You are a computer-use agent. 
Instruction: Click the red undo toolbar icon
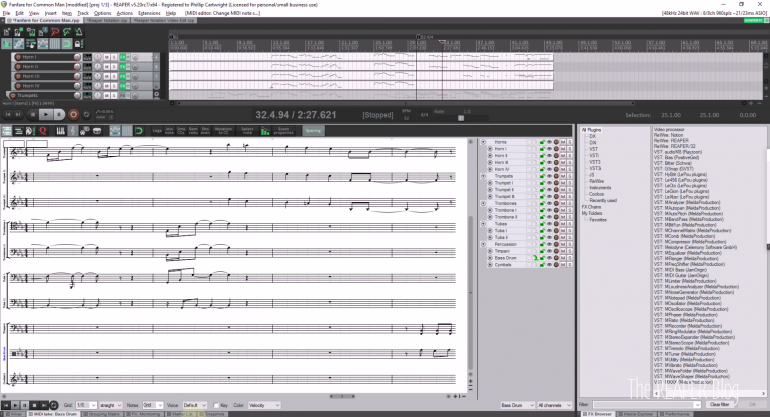point(55,32)
